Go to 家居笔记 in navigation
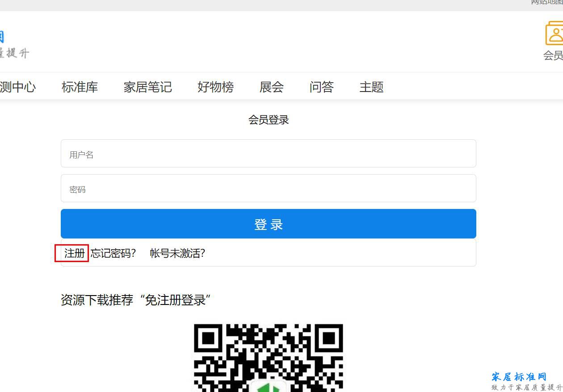Viewport: 563px width, 392px height. [x=147, y=87]
